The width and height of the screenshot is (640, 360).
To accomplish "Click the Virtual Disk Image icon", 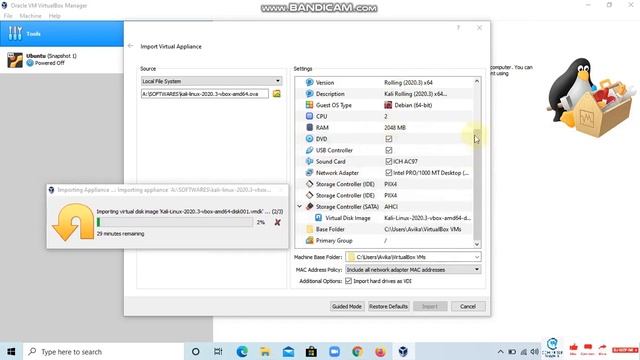I will coord(318,218).
